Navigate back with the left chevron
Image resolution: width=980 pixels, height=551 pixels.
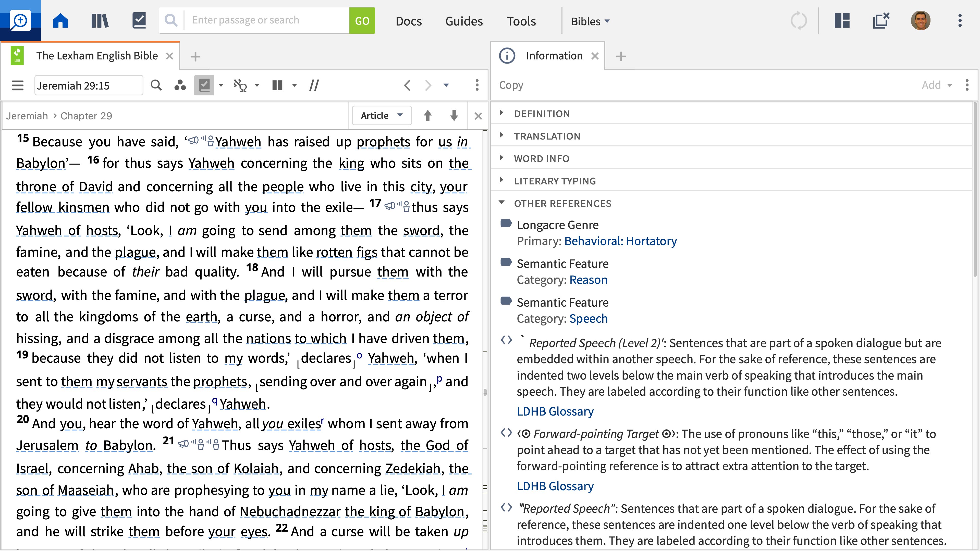407,85
